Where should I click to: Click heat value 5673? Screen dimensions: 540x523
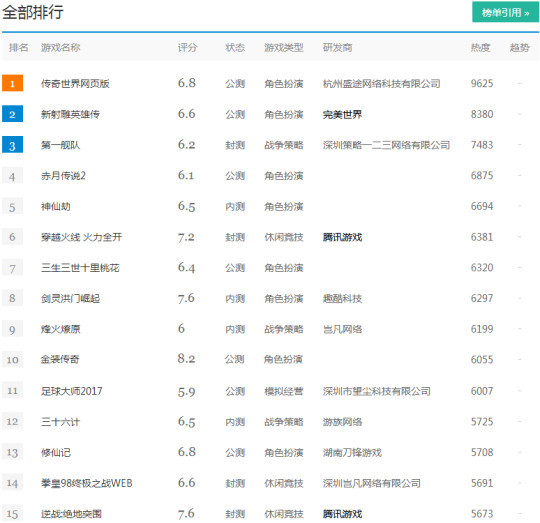click(482, 514)
